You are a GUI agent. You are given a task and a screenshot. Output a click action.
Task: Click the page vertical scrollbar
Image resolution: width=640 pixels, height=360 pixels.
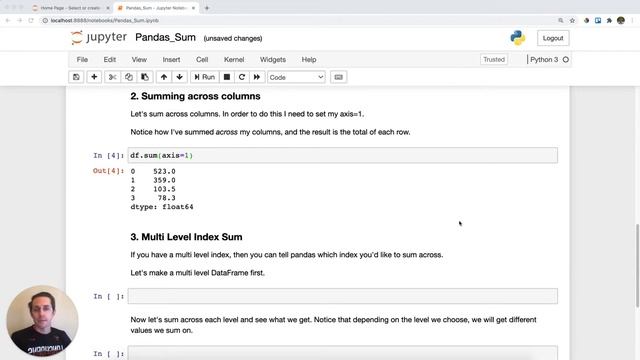tap(637, 265)
